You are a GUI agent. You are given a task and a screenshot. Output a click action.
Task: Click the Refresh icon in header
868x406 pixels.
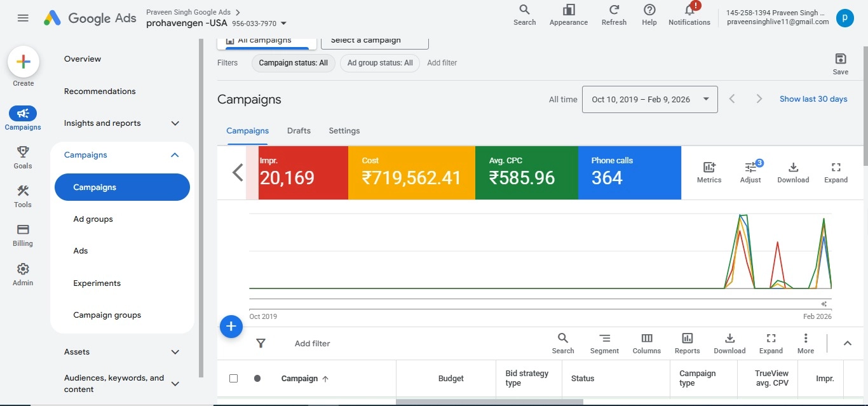(614, 11)
